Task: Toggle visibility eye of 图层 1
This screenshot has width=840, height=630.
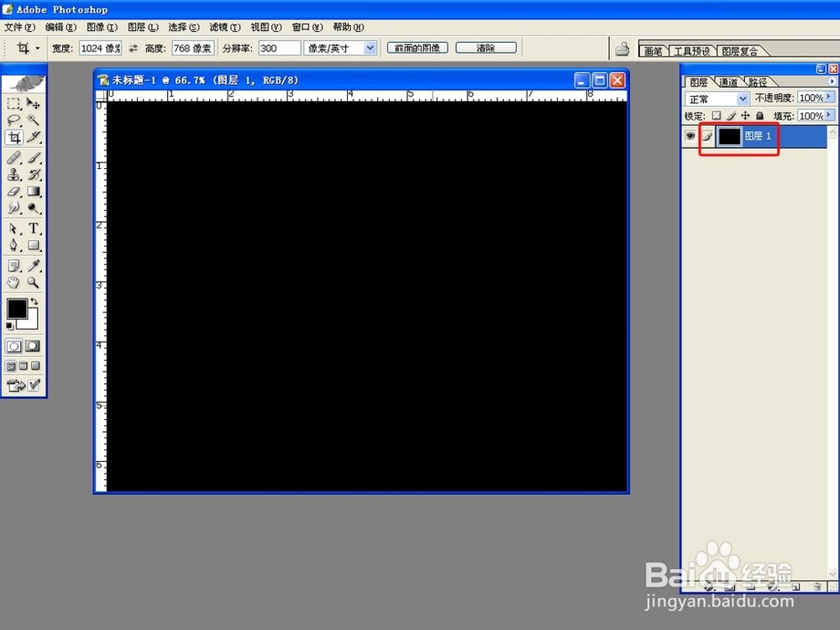Action: 690,136
